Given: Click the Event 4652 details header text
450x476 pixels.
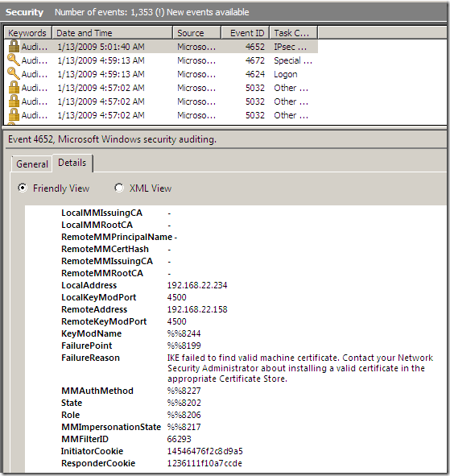Looking at the screenshot, I should click(112, 139).
